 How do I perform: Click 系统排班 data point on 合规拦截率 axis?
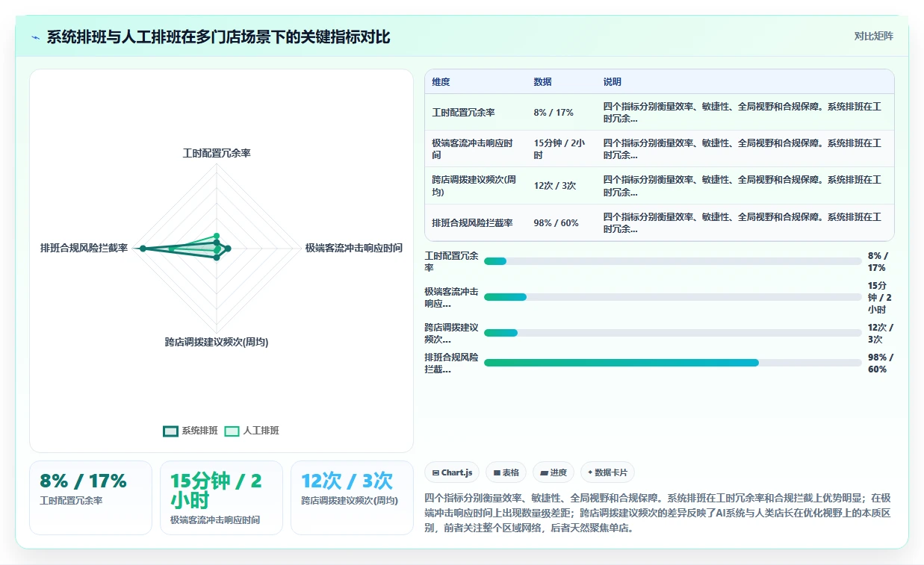coord(143,249)
